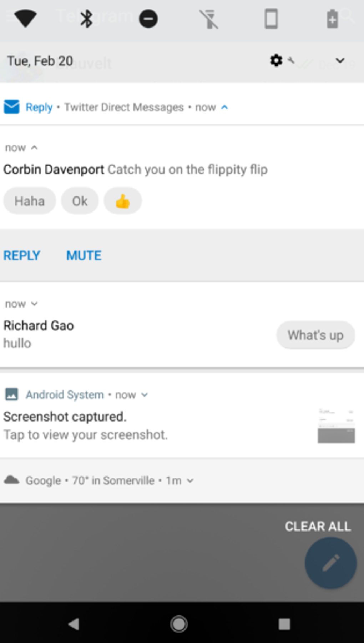
Task: Collapse the Corbin Davenport message
Action: coord(34,148)
